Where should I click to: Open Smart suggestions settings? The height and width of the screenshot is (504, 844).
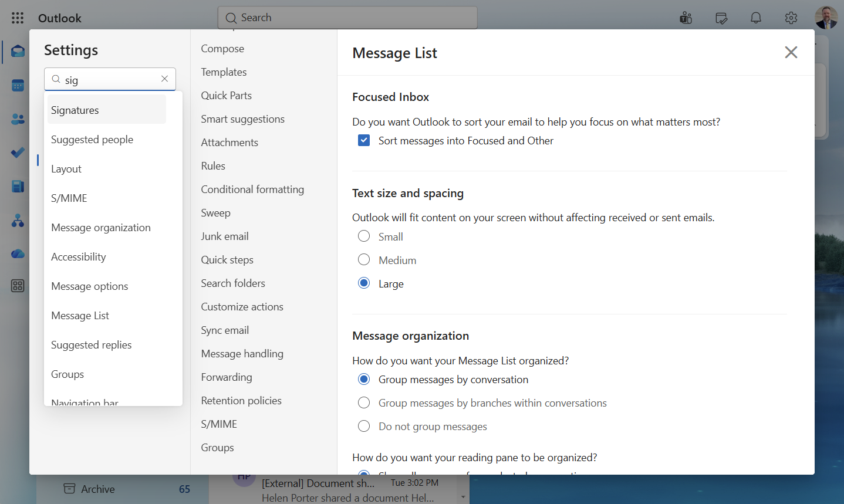coord(242,119)
